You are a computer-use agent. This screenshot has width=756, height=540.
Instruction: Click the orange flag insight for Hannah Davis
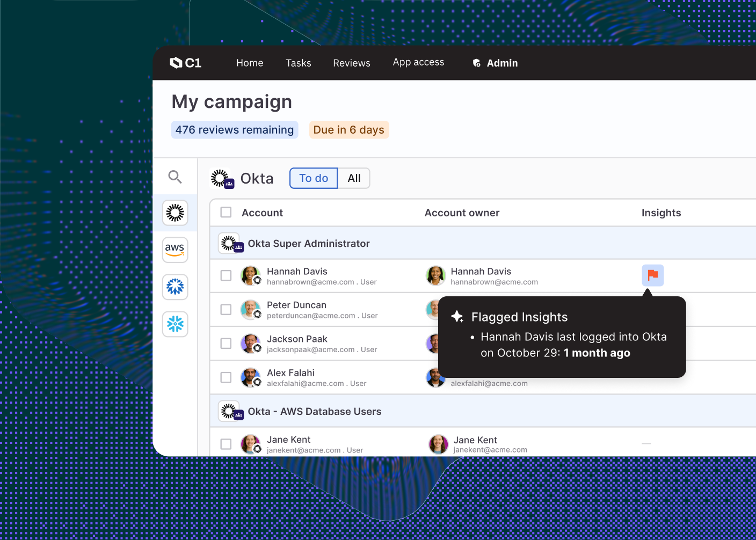tap(652, 275)
